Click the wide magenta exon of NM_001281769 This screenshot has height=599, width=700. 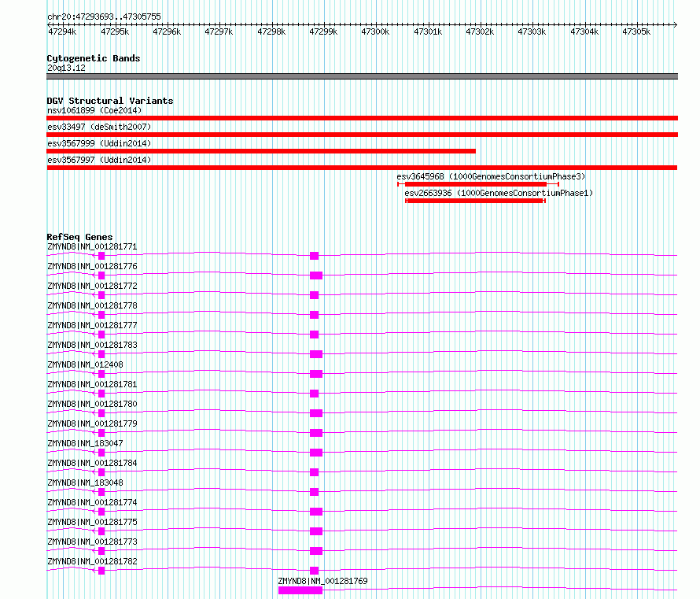(x=300, y=590)
